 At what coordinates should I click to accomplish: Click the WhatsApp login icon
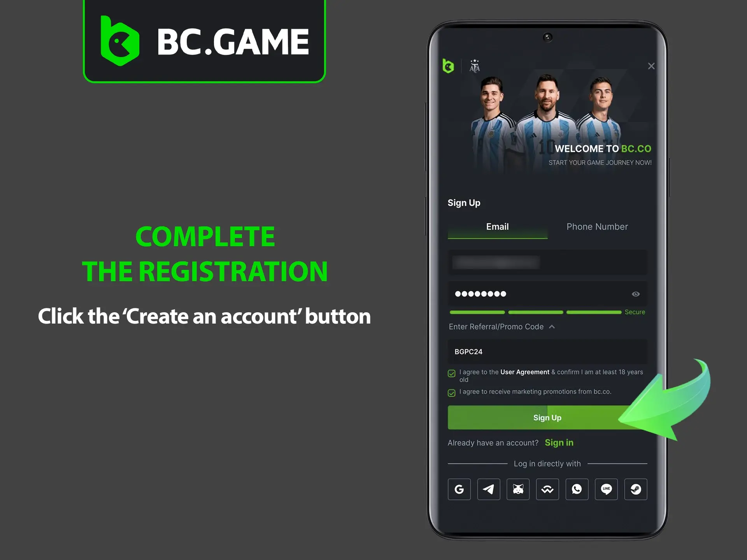[577, 489]
